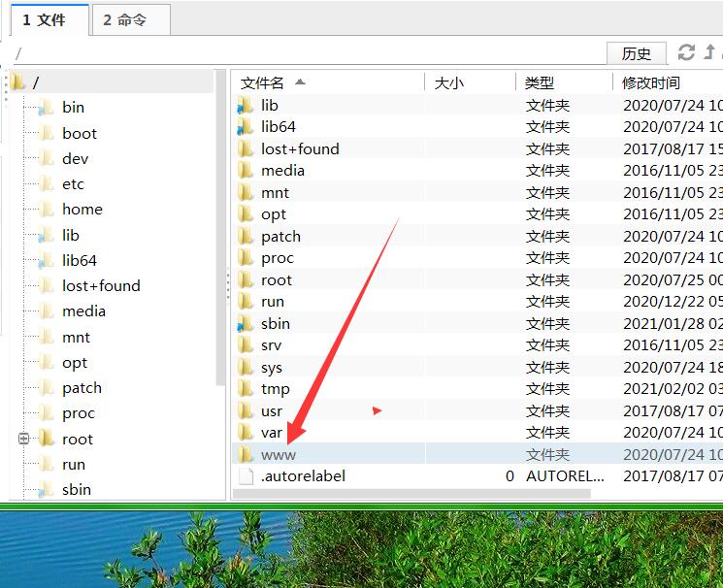
Task: Select home in the directory tree
Action: click(82, 210)
